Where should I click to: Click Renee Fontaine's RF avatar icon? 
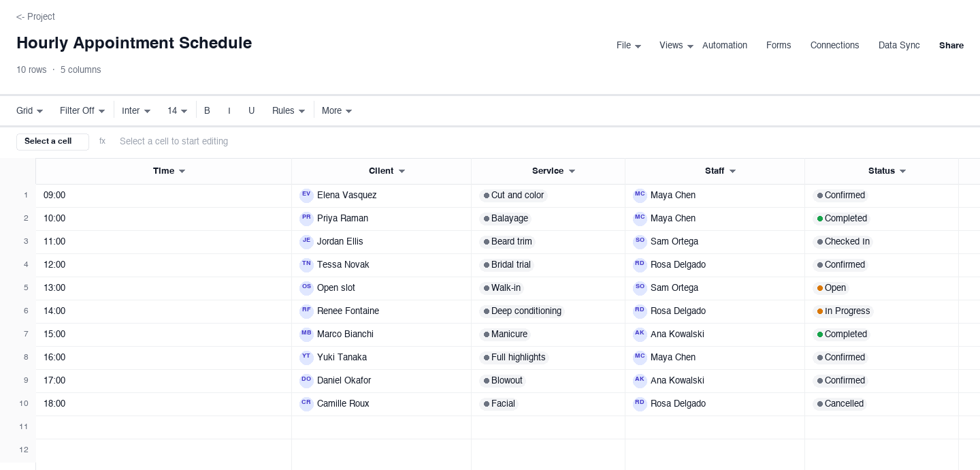click(306, 311)
